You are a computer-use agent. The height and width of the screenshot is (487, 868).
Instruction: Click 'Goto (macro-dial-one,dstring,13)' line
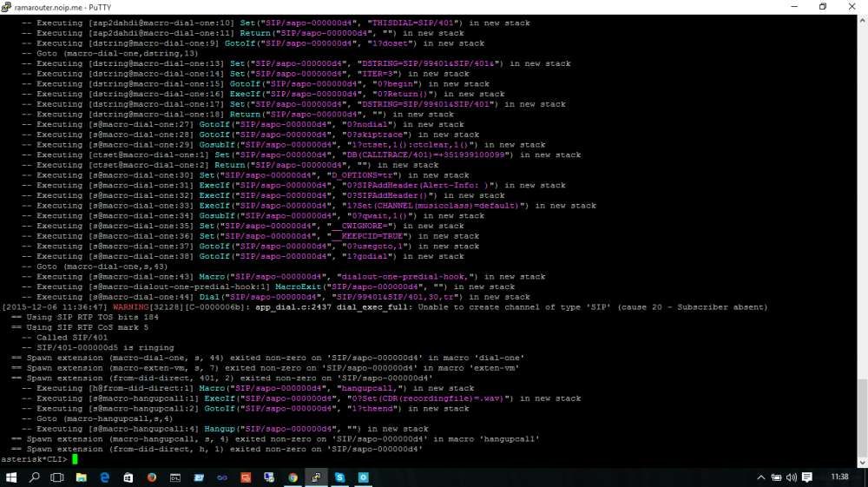(x=109, y=54)
